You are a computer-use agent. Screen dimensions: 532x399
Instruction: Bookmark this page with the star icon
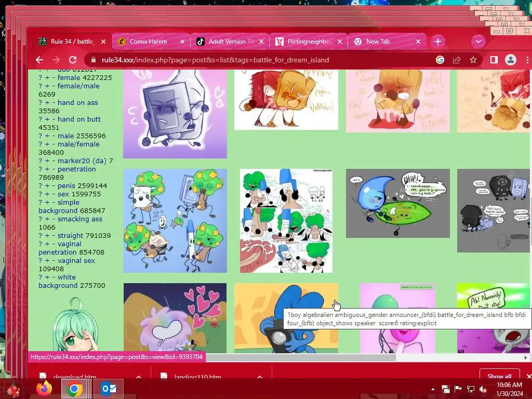tap(473, 60)
